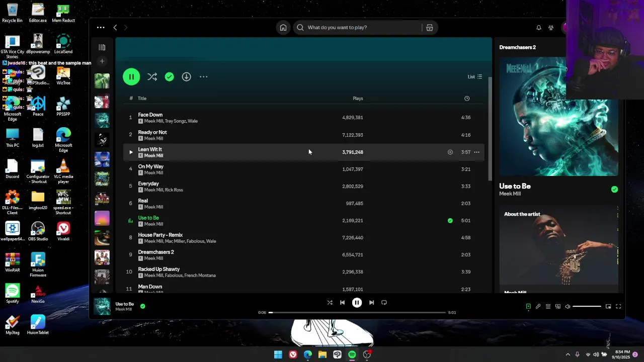644x362 pixels.
Task: Open more options for Lean Wit It
Action: pos(476,152)
